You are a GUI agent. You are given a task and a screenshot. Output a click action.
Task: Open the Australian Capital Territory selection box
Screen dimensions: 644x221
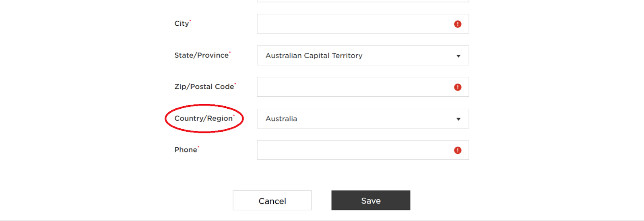pos(363,56)
